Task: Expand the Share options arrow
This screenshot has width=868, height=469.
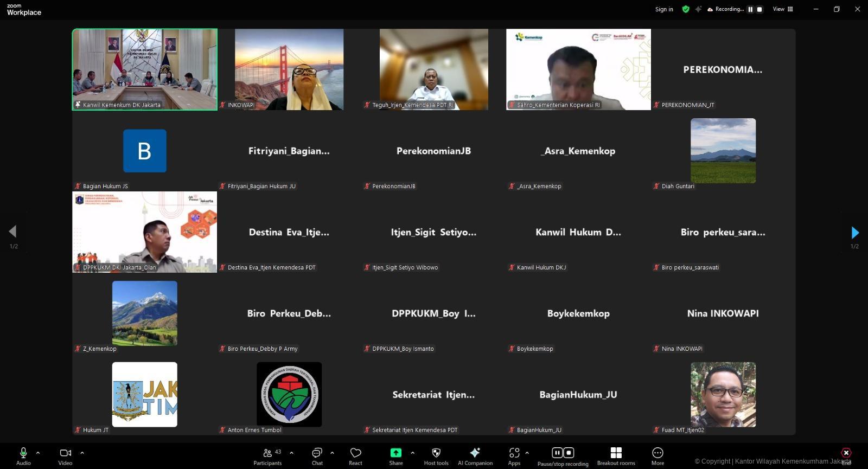Action: (x=412, y=453)
